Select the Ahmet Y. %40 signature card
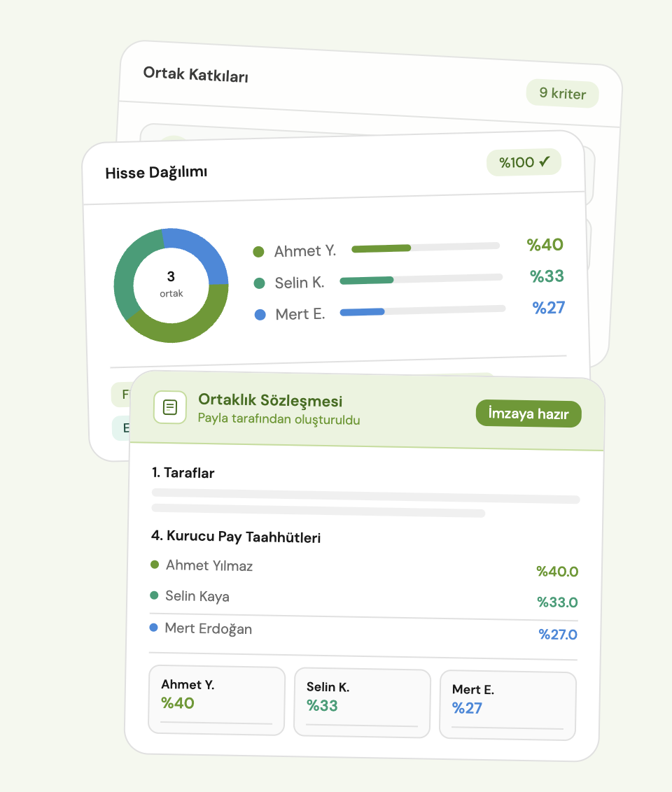The width and height of the screenshot is (672, 792). point(217,700)
